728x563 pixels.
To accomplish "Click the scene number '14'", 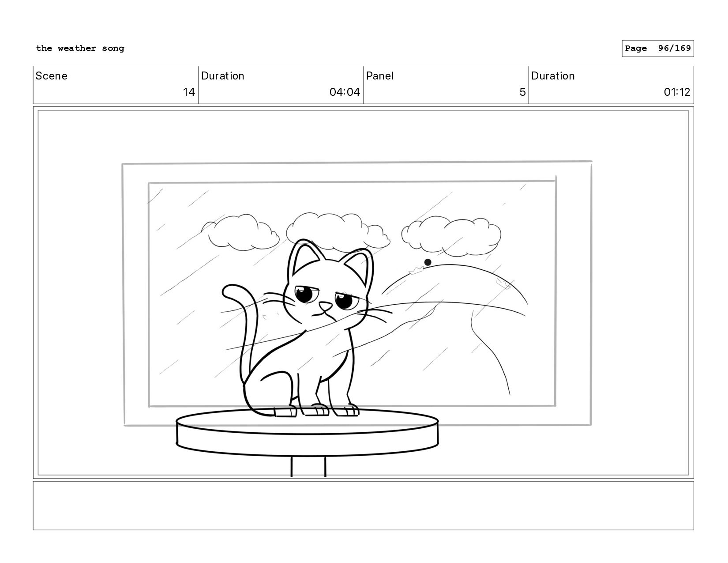I will click(189, 92).
